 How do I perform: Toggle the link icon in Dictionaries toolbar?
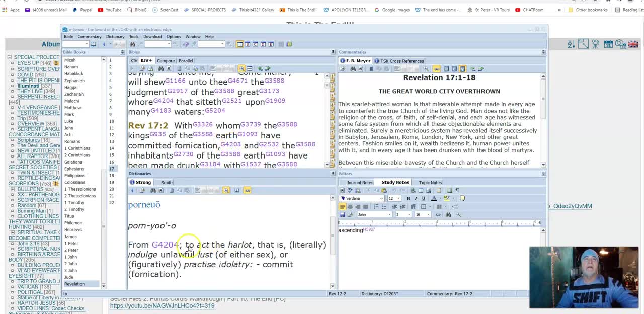click(x=247, y=190)
